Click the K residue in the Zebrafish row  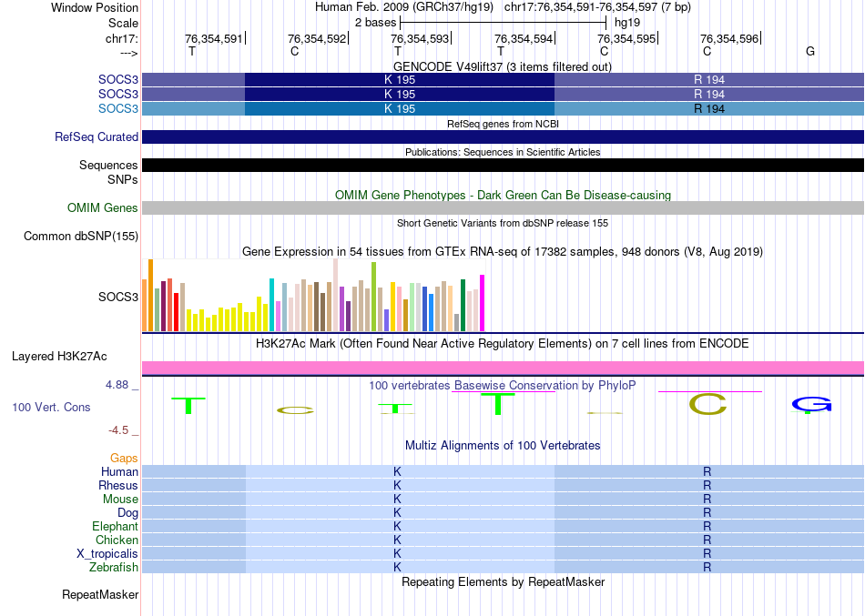point(397,567)
